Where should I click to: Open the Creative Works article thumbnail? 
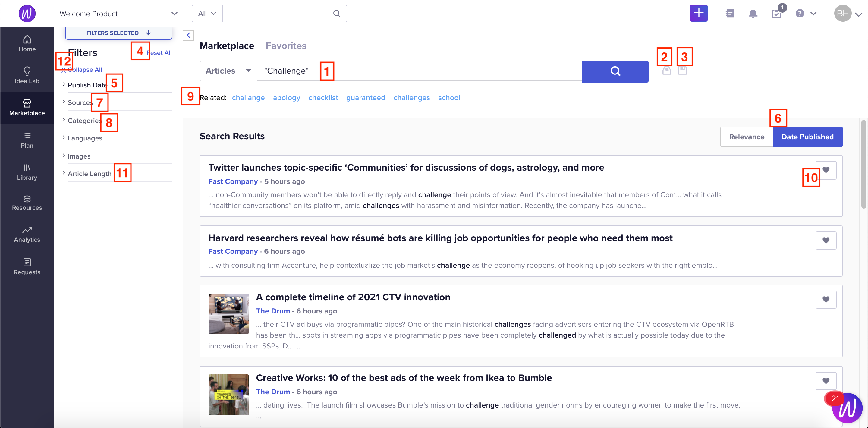(228, 395)
